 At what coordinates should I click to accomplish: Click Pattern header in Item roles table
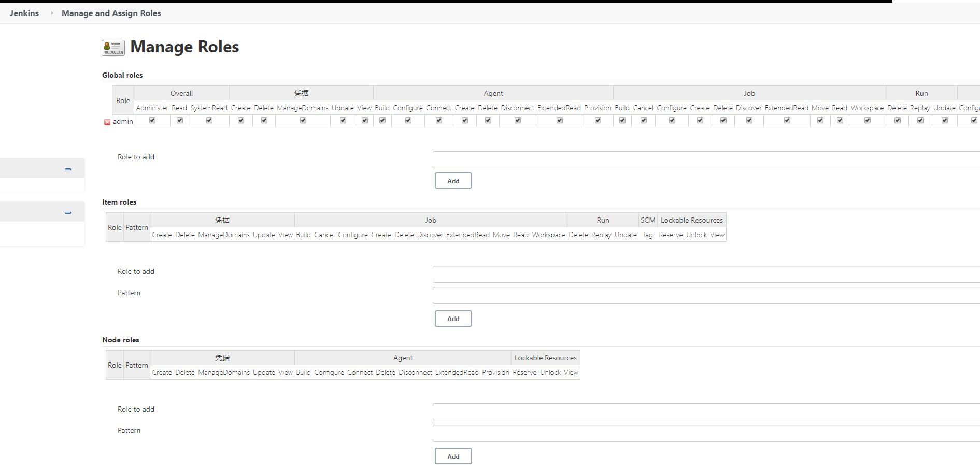pyautogui.click(x=137, y=227)
